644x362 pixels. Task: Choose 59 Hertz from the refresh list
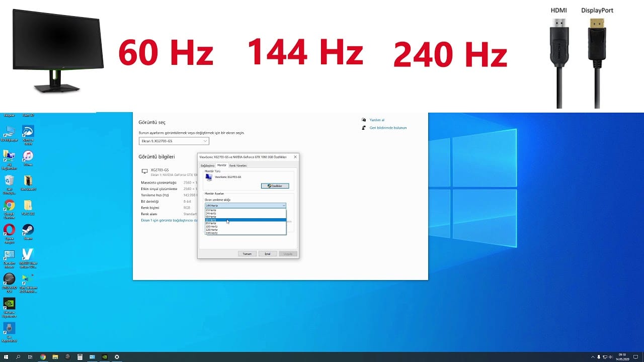click(x=245, y=217)
